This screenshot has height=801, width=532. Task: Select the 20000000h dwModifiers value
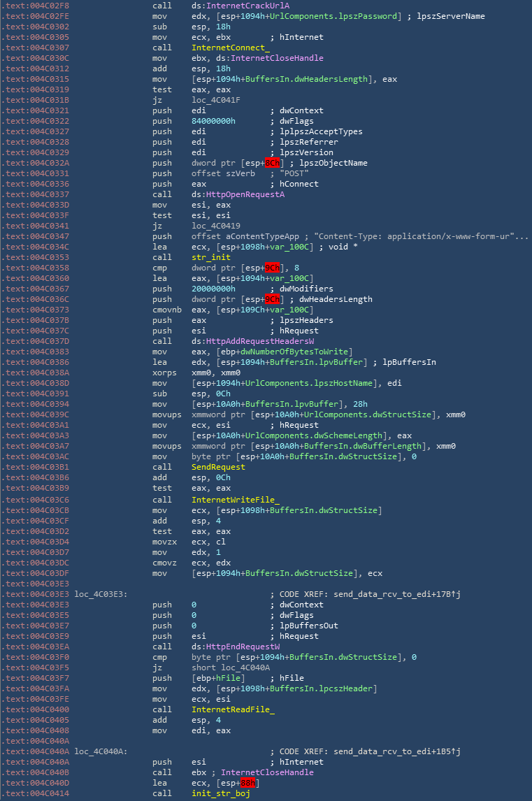point(213,289)
